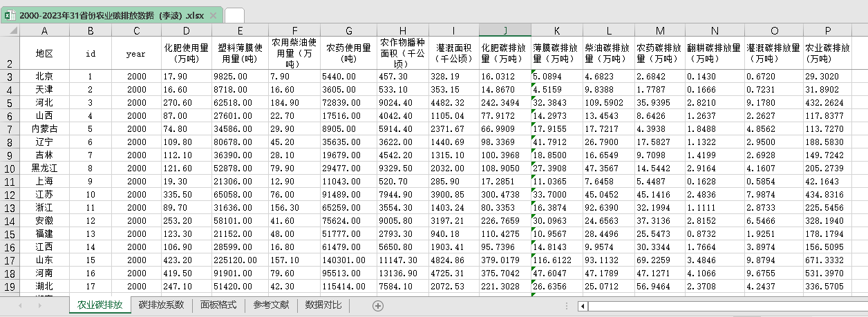Viewport: 868px width, 317px height.
Task: Click the year header cell
Action: coord(136,53)
